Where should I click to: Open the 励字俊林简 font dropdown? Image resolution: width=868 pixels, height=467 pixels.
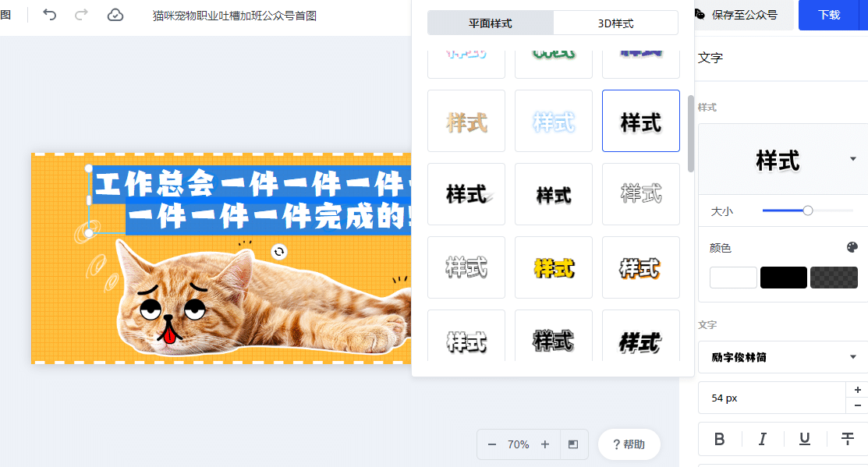783,357
